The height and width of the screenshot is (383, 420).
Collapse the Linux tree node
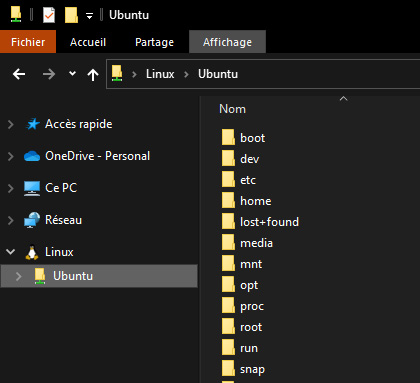(x=11, y=252)
